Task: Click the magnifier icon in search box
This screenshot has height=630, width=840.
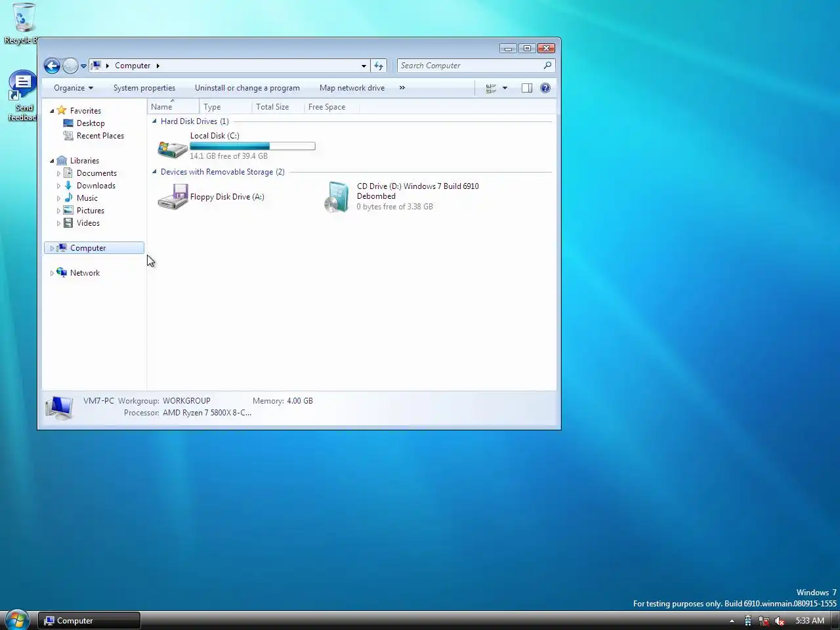Action: 547,66
